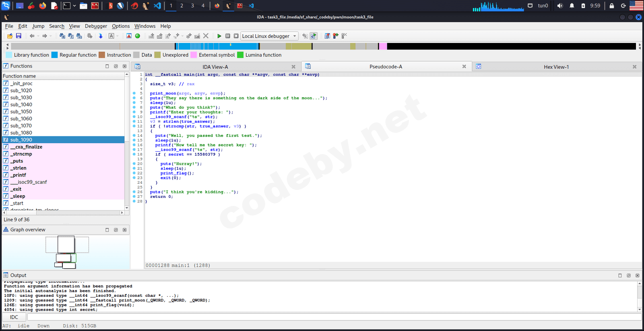
Task: Click the X cancel icon in the toolbar
Action: click(206, 36)
